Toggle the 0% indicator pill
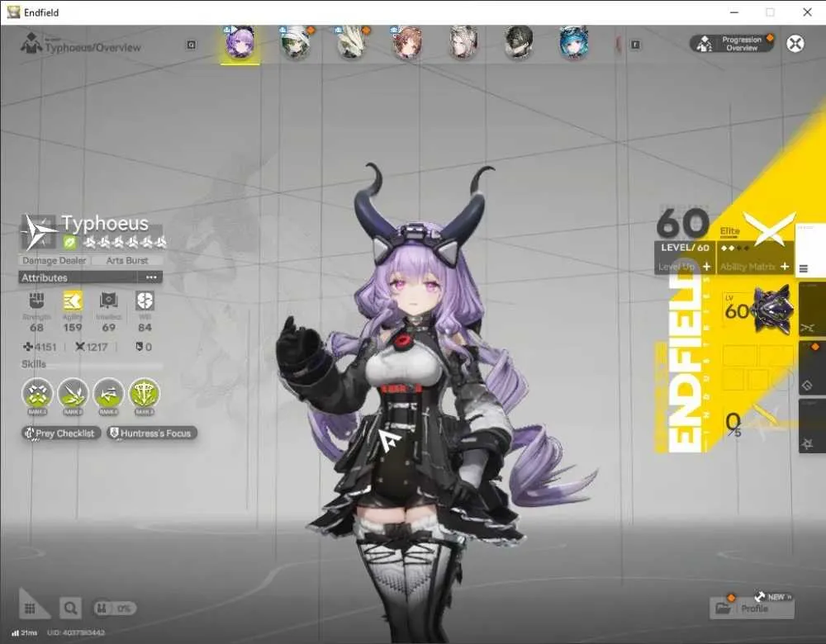 point(115,608)
